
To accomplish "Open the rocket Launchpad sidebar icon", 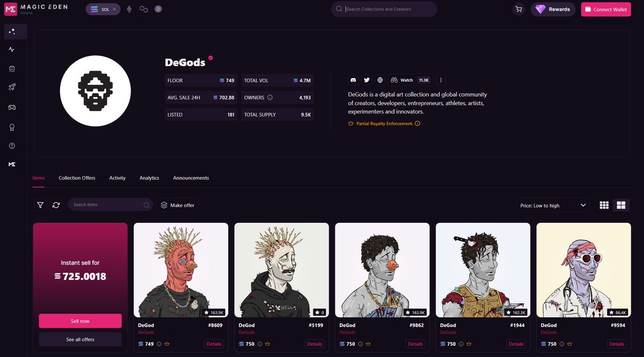I will [12, 87].
